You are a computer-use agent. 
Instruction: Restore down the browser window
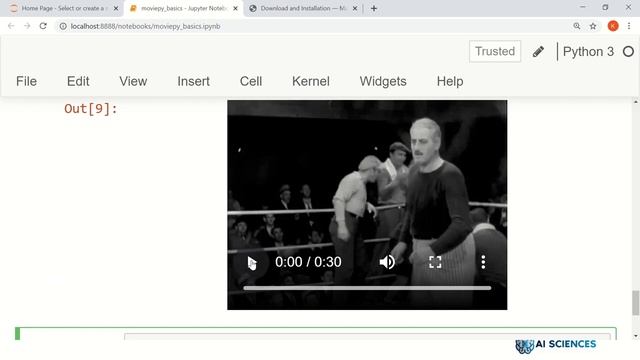tap(605, 7)
